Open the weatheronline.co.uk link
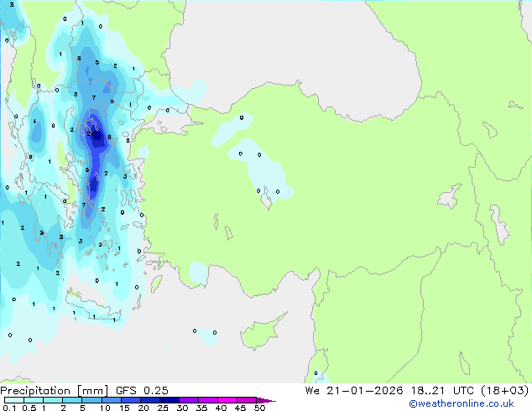This screenshot has width=532, height=411. point(462,403)
